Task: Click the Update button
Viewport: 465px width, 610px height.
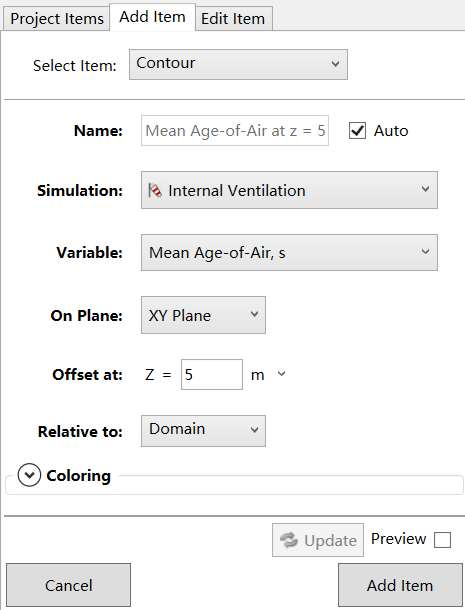Action: click(318, 540)
